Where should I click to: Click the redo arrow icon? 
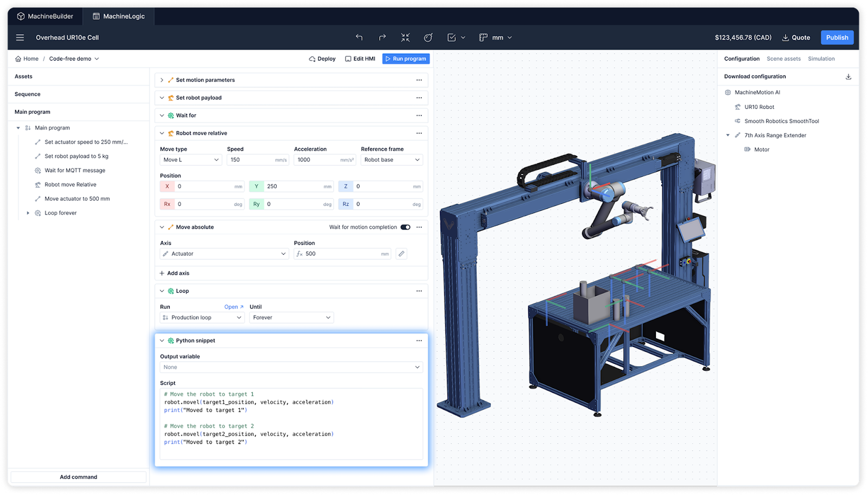click(382, 37)
